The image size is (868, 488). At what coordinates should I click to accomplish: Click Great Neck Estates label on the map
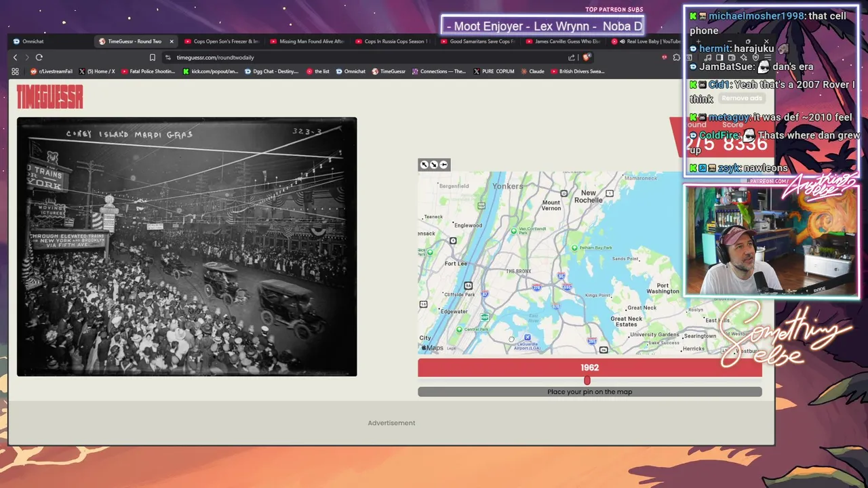click(x=626, y=321)
